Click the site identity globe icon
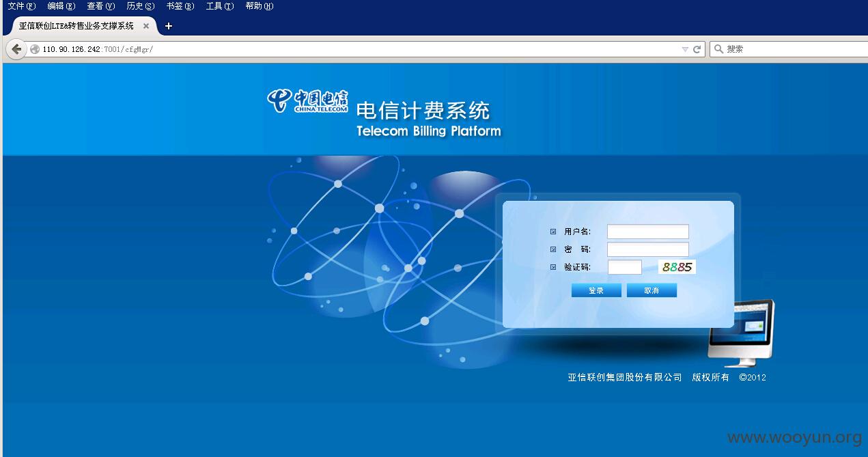 (35, 49)
